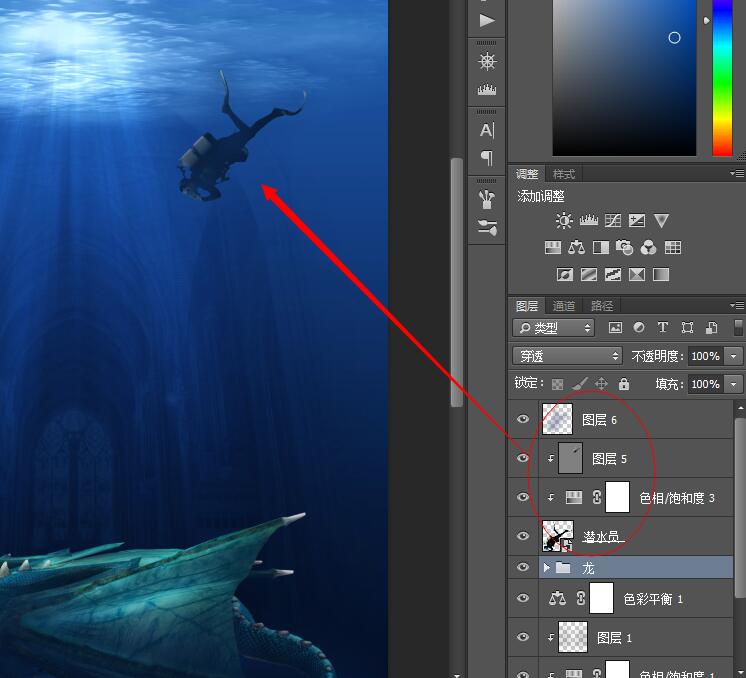The image size is (746, 678).
Task: Open the Brush settings panel icon
Action: [x=487, y=227]
